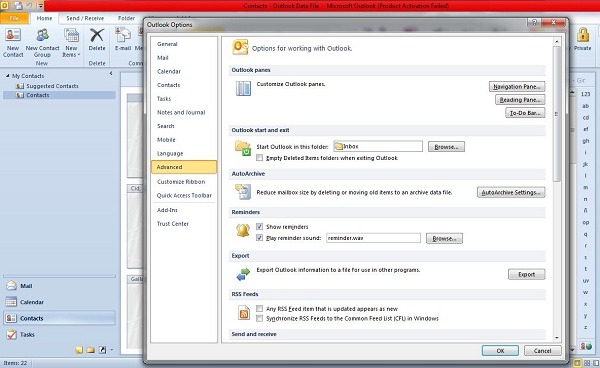Click Browse next to reminder sound
The image size is (600, 368).
pyautogui.click(x=444, y=238)
